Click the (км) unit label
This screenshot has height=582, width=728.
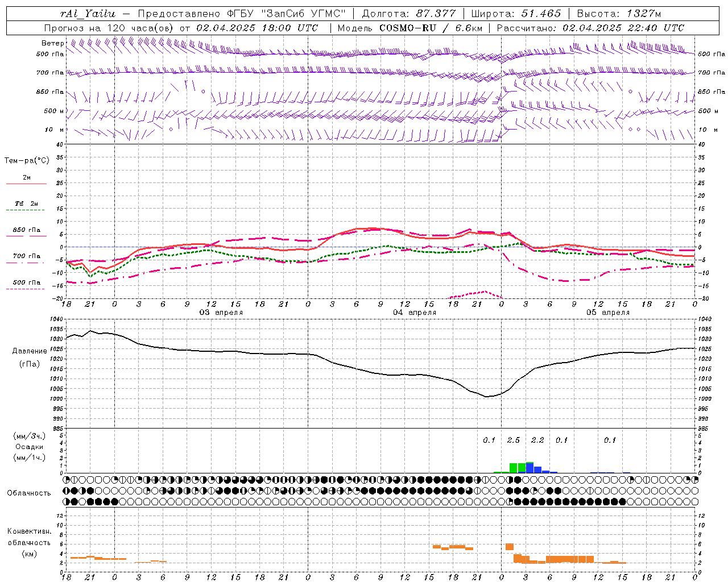pyautogui.click(x=29, y=554)
